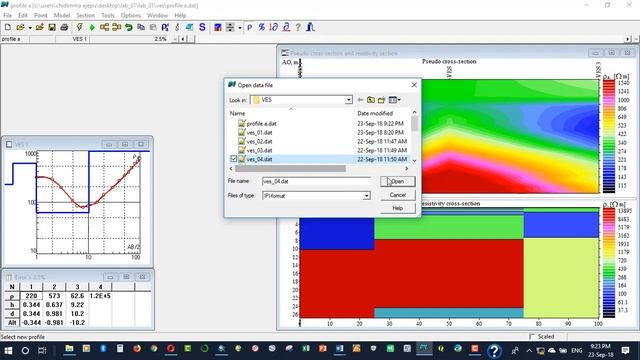Open Windows Start menu

coord(8,350)
